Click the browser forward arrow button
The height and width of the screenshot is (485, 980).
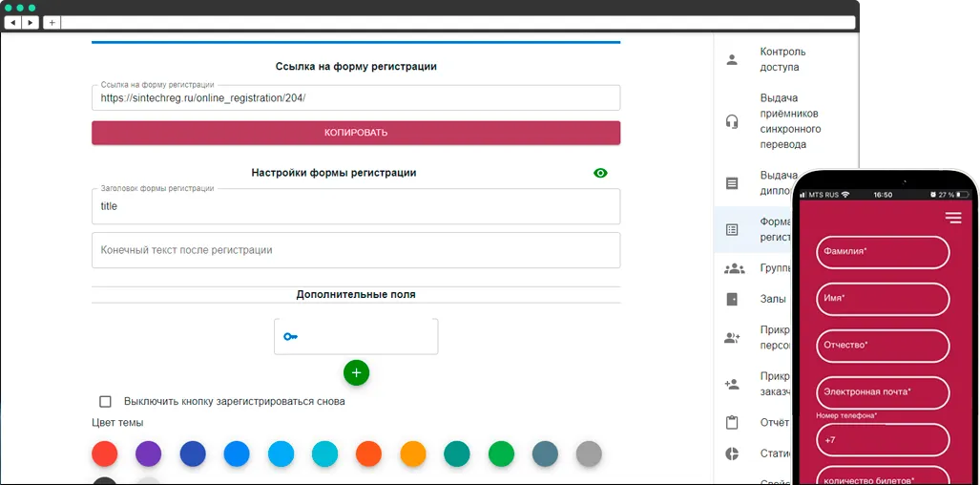(30, 23)
